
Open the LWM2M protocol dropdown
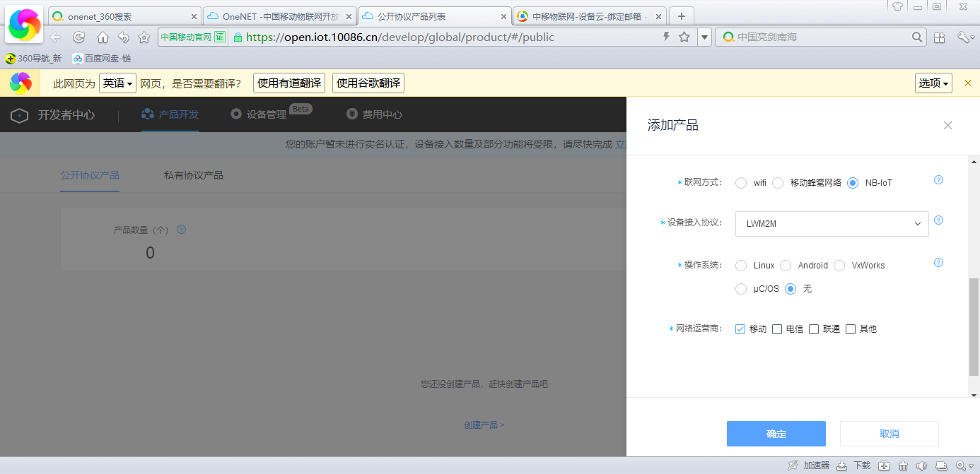832,224
